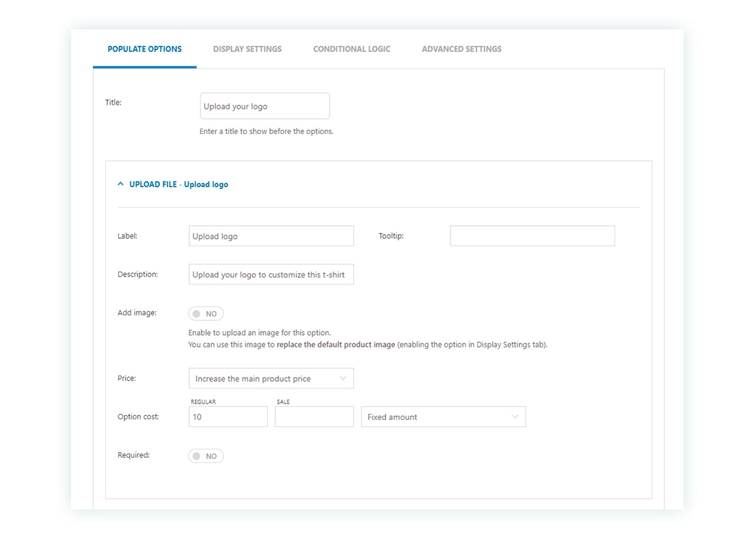The width and height of the screenshot is (756, 537).
Task: Click the empty SALE price field
Action: [x=314, y=416]
